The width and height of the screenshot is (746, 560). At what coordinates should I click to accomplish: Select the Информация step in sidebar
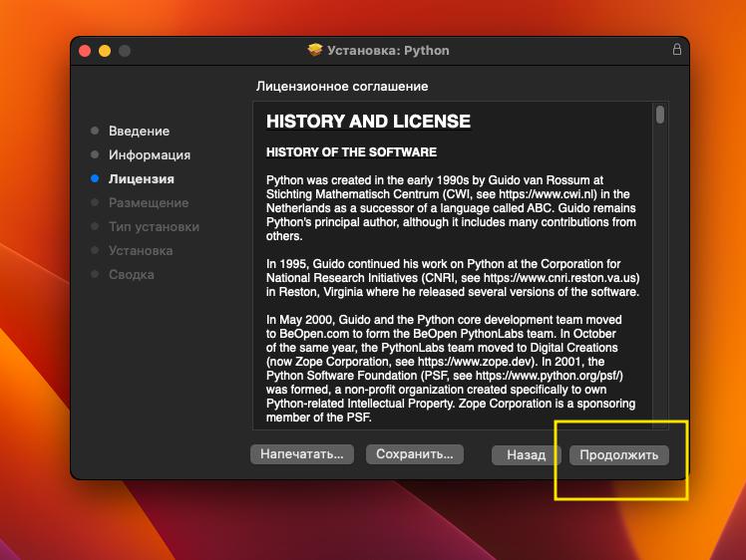(x=150, y=155)
